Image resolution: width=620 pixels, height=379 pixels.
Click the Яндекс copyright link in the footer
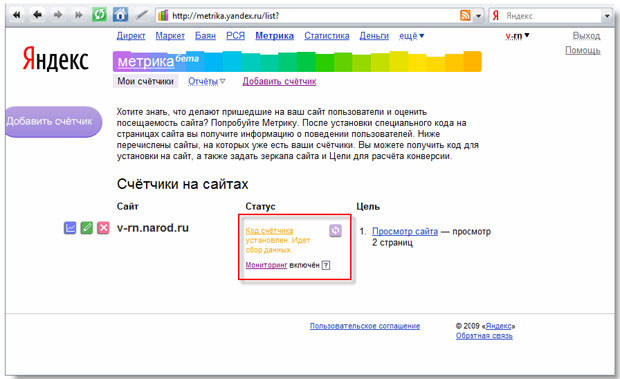coord(499,326)
